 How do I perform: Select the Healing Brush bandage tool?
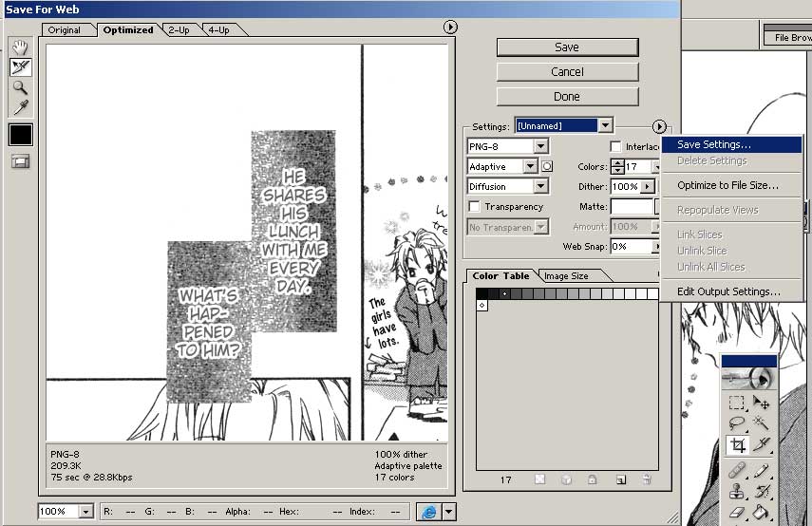click(736, 470)
